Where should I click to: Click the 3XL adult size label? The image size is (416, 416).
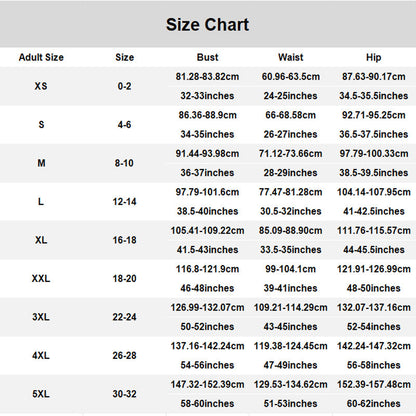click(41, 317)
